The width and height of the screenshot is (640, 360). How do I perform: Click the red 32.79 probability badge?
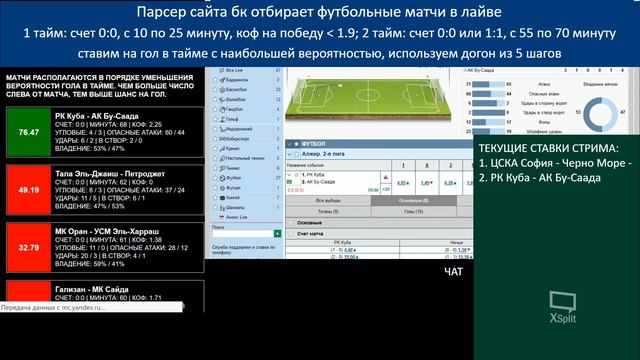click(x=29, y=247)
